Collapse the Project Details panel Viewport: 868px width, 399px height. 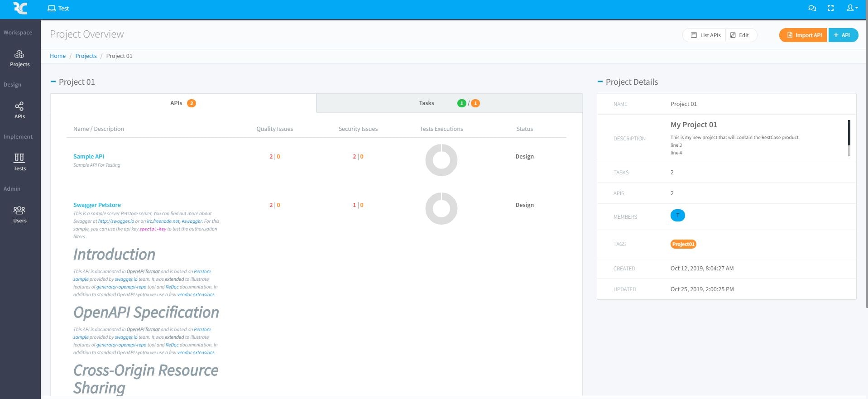pos(600,82)
